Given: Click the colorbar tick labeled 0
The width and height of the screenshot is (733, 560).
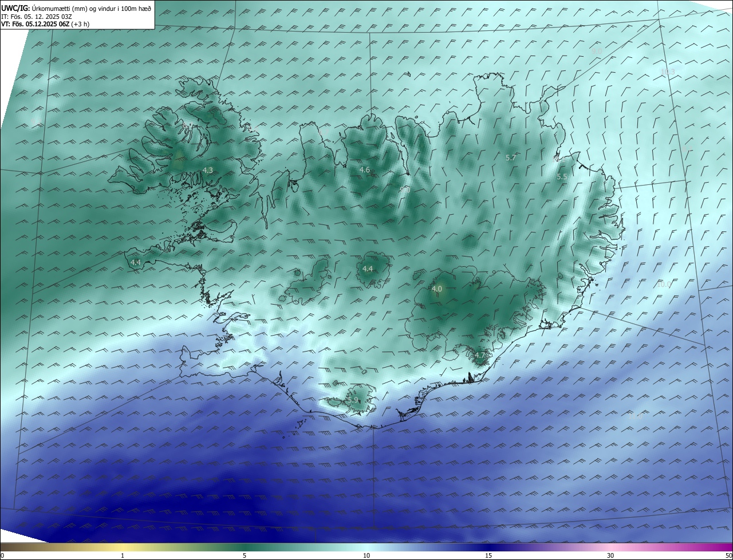Looking at the screenshot, I should 2,555.
